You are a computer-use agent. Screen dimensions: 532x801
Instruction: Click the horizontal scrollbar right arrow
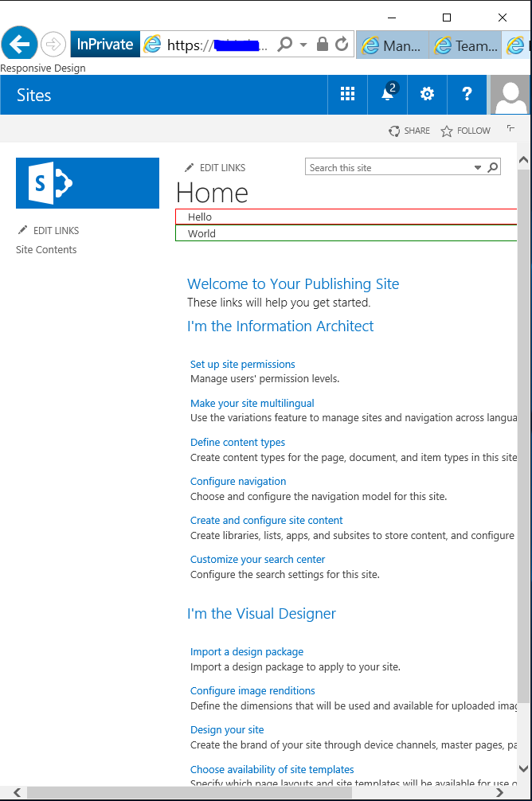click(500, 793)
